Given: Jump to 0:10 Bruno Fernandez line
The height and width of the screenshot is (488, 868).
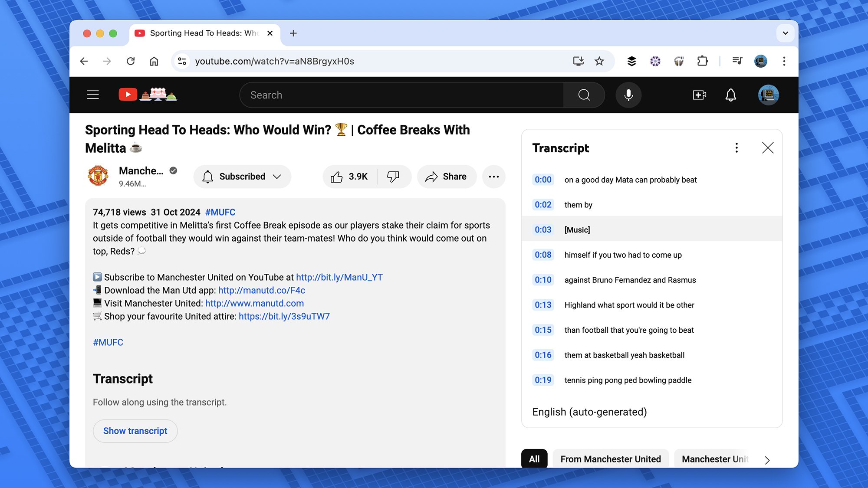Looking at the screenshot, I should (x=652, y=280).
